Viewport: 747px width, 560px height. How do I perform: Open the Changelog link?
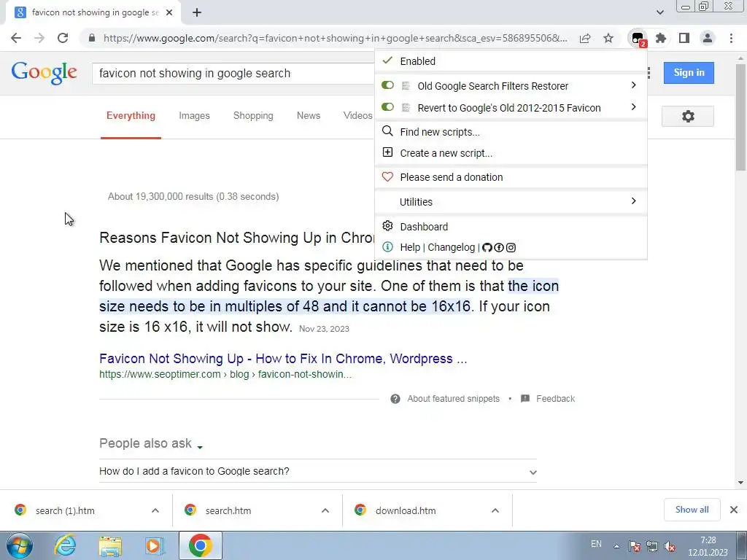[451, 248]
